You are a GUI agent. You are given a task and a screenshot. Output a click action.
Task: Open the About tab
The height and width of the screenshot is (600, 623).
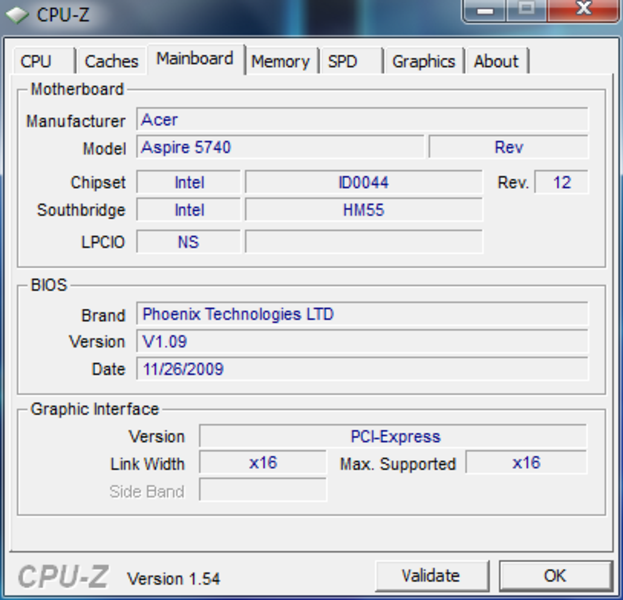497,61
